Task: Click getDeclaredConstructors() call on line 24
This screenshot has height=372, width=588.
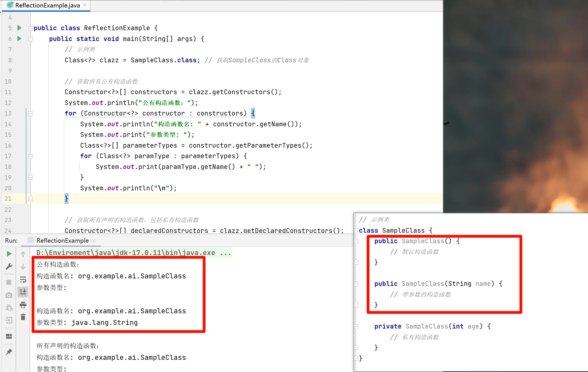Action: (x=292, y=230)
